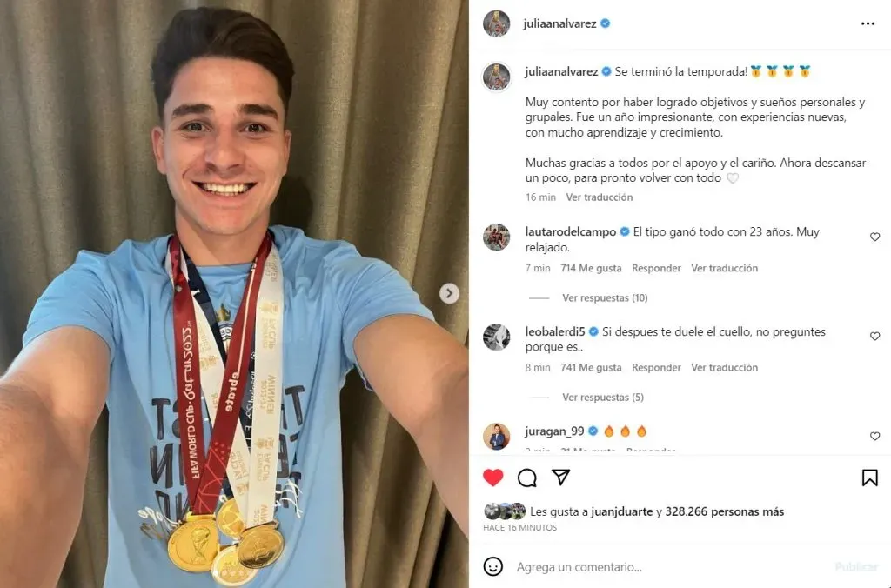Expand Ver respuestas (10) replies

pyautogui.click(x=605, y=297)
